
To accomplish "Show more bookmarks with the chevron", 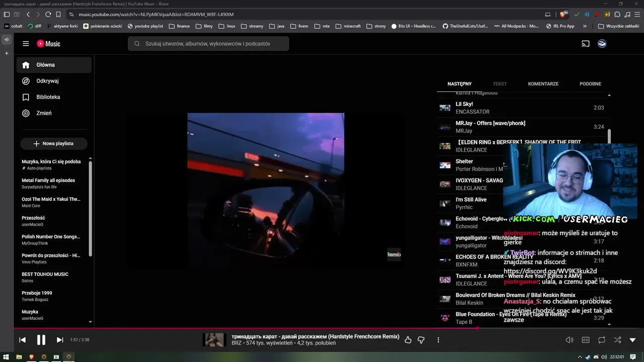I will (585, 26).
